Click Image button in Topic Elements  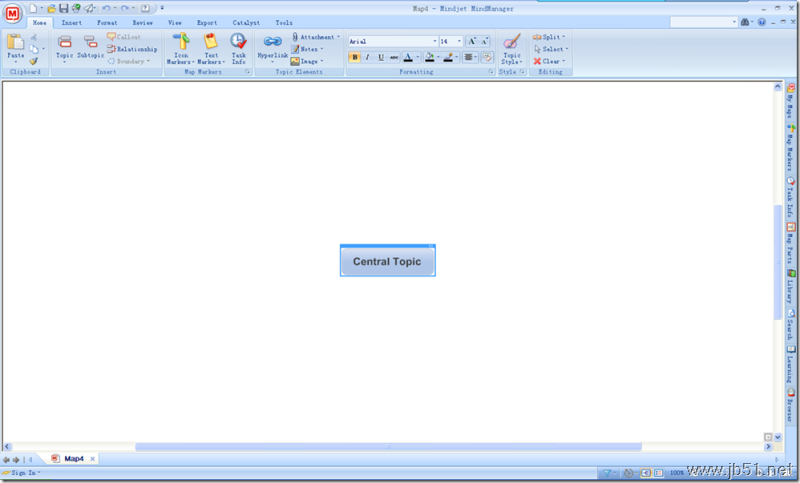click(307, 61)
